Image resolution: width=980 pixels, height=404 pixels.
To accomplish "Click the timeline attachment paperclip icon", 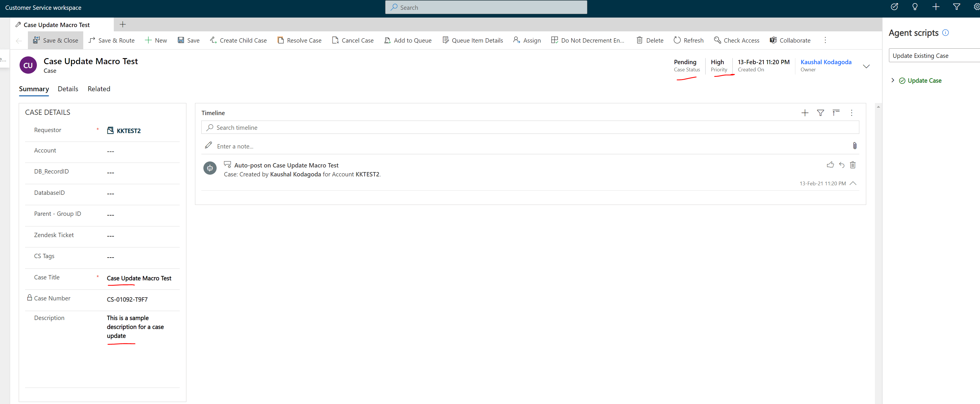I will (x=854, y=146).
